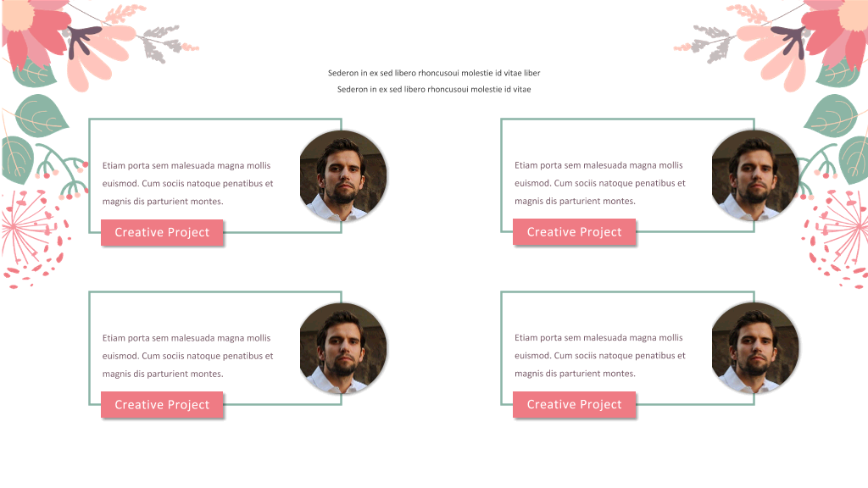Image resolution: width=868 pixels, height=488 pixels.
Task: Select the round portrait photo in upper-right card
Action: pos(755,175)
